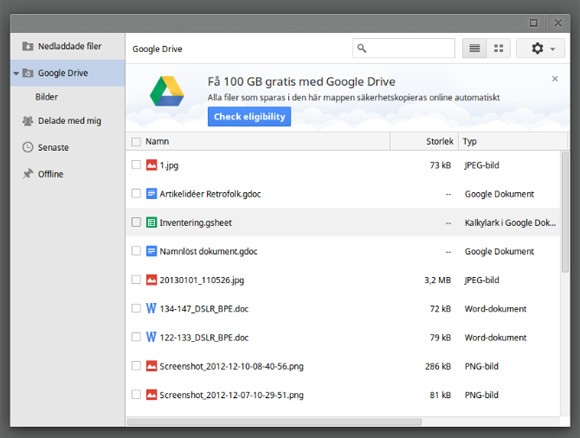Open the Nedladdade filer folder
The height and width of the screenshot is (438, 580).
tap(68, 46)
